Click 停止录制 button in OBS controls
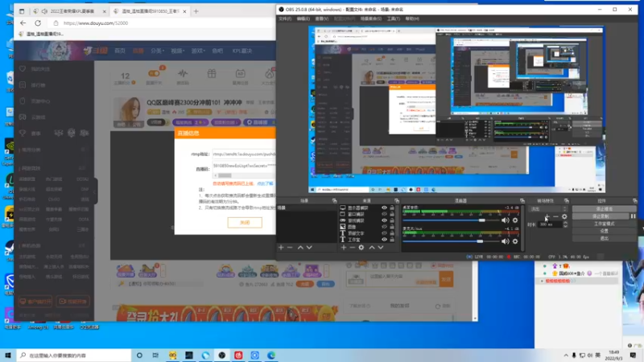The height and width of the screenshot is (362, 644). click(600, 216)
